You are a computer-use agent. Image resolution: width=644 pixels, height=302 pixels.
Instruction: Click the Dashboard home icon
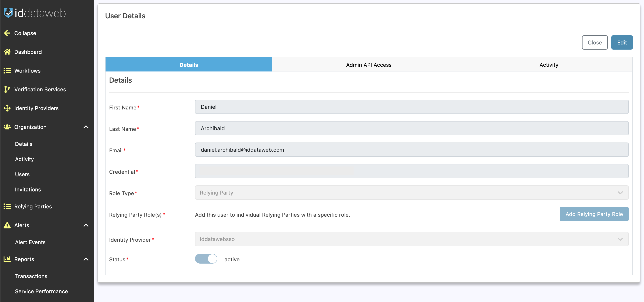click(x=7, y=52)
